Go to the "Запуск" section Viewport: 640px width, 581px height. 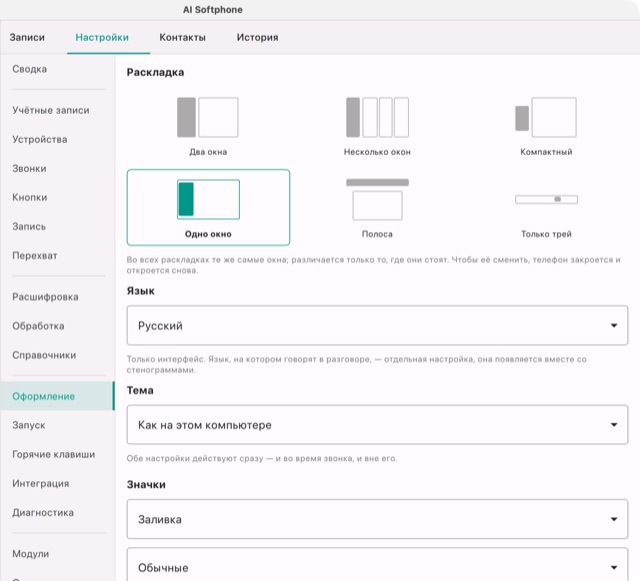[x=58, y=425]
